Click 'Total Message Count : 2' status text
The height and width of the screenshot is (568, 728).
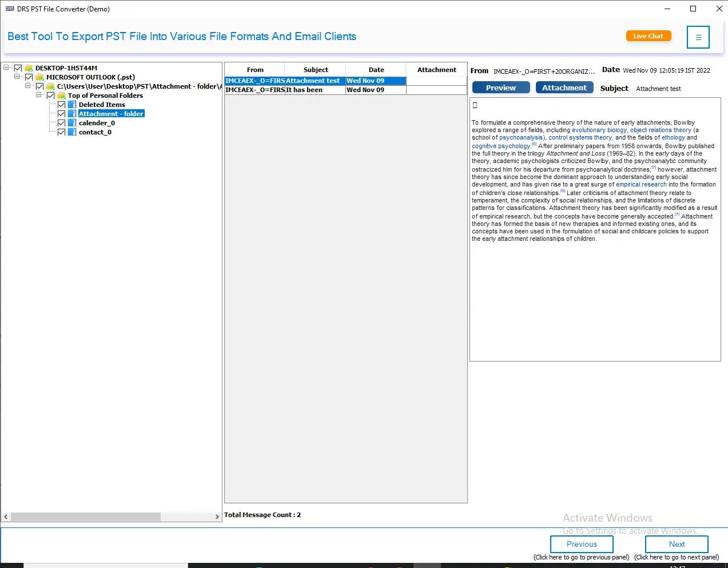tap(262, 515)
